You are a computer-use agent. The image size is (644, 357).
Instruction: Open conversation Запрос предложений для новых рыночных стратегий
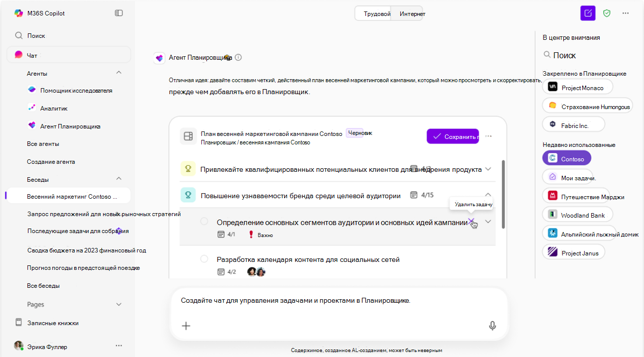104,214
